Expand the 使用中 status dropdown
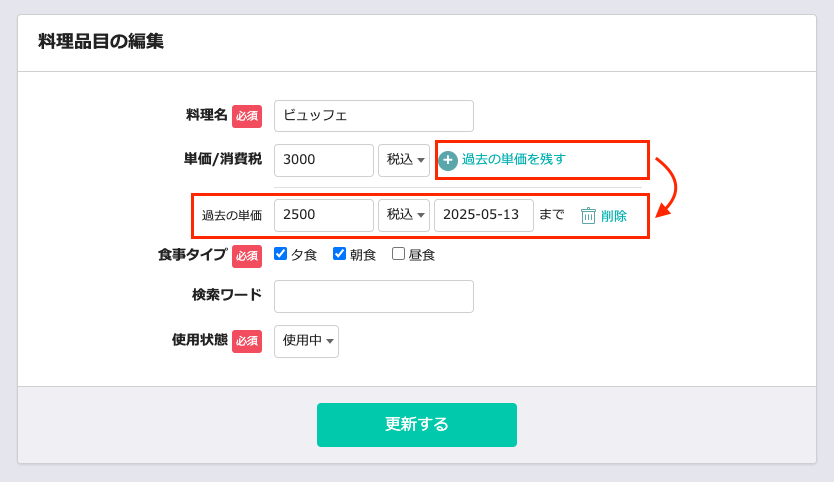 tap(306, 341)
